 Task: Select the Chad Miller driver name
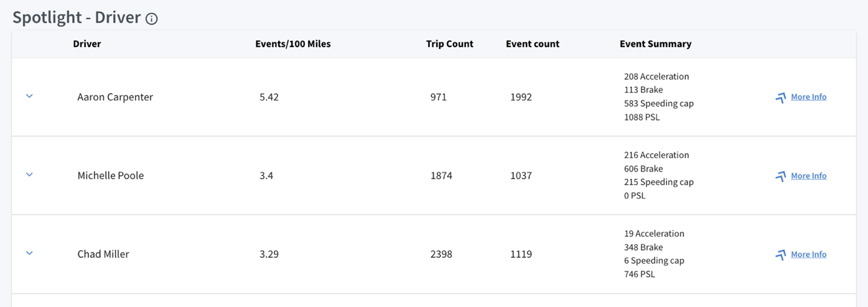tap(103, 254)
